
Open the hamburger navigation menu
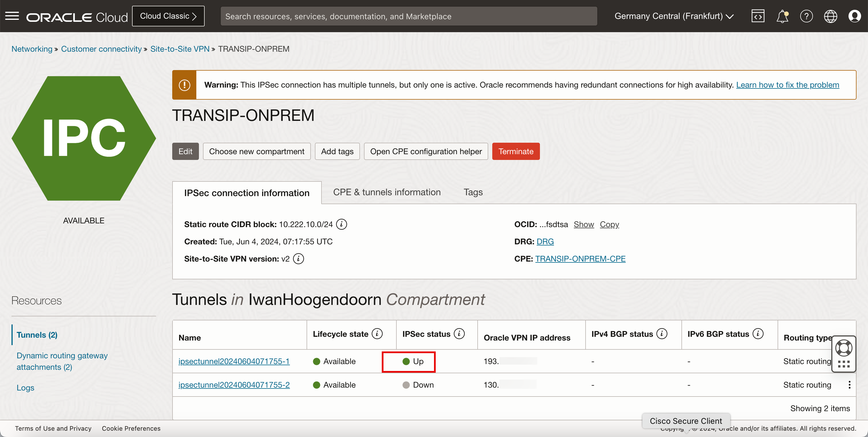(x=12, y=16)
